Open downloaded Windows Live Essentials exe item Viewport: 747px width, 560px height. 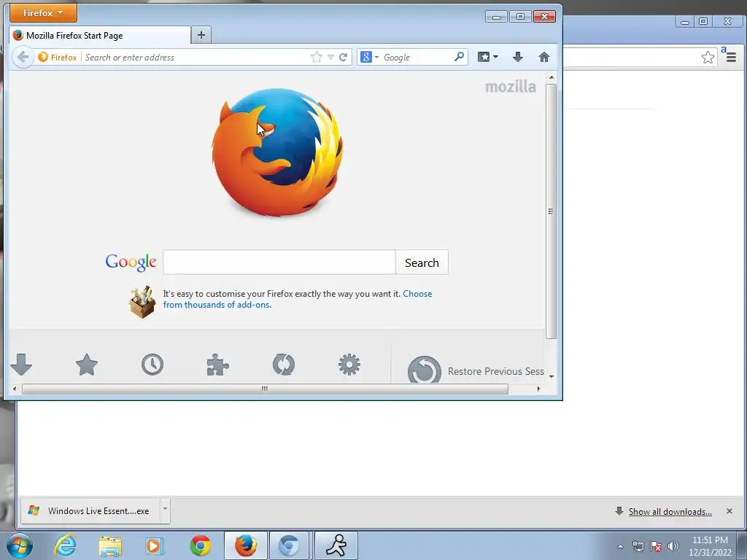[x=90, y=511]
